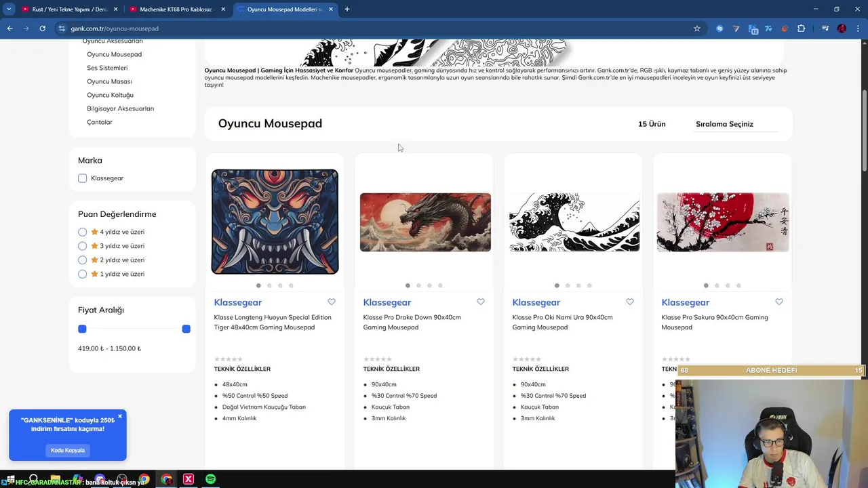This screenshot has height=488, width=868.
Task: Add Klasse Pro Sakura to favorites
Action: click(779, 302)
